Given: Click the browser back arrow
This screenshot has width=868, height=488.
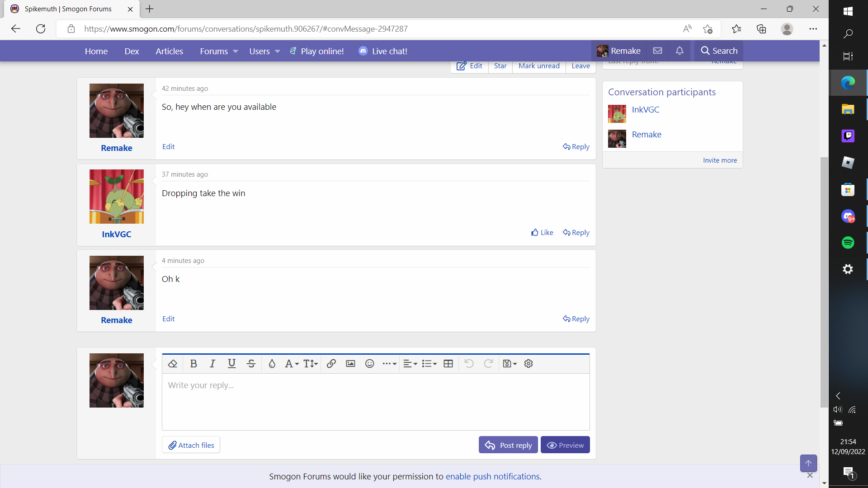Looking at the screenshot, I should [16, 29].
